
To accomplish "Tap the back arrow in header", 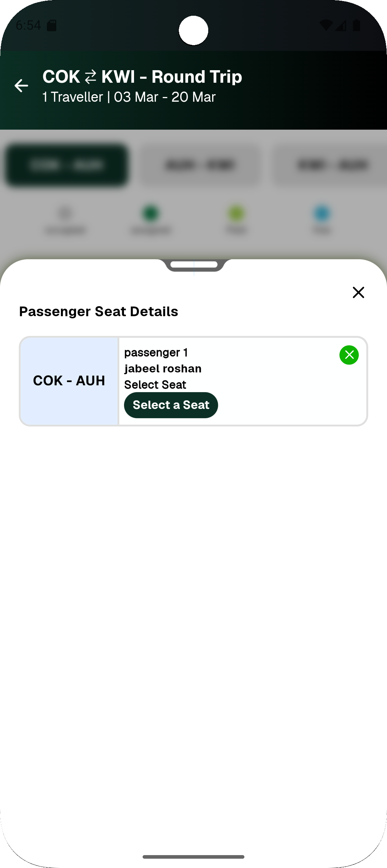I will pos(21,86).
